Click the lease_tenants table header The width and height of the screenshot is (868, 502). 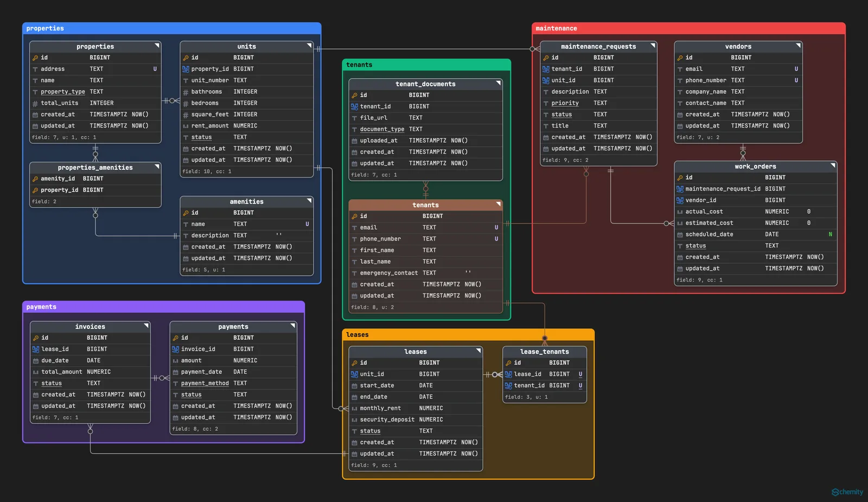(545, 352)
